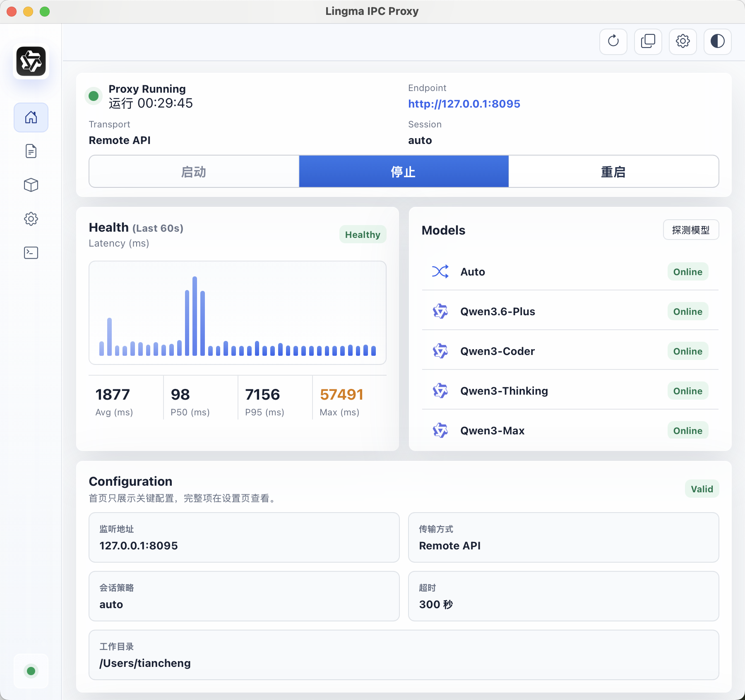Click the 超时 300 秒 config card
The height and width of the screenshot is (700, 745).
coord(564,596)
